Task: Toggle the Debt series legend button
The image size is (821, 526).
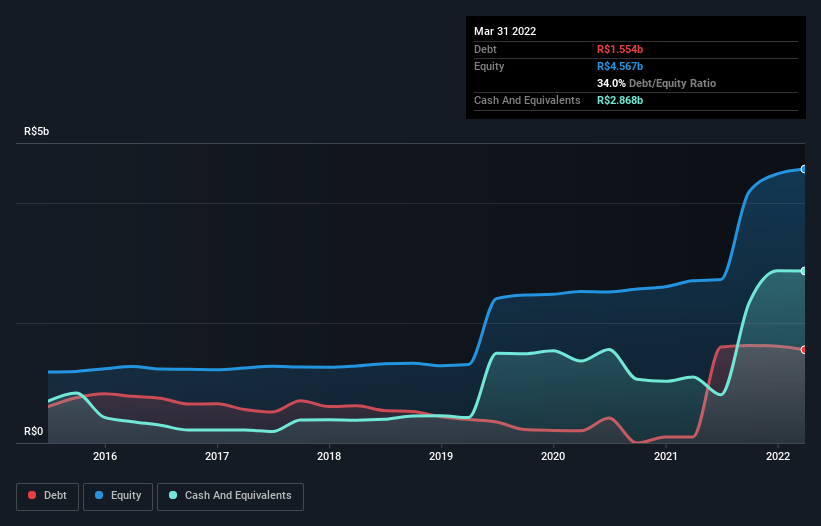Action: tap(48, 496)
